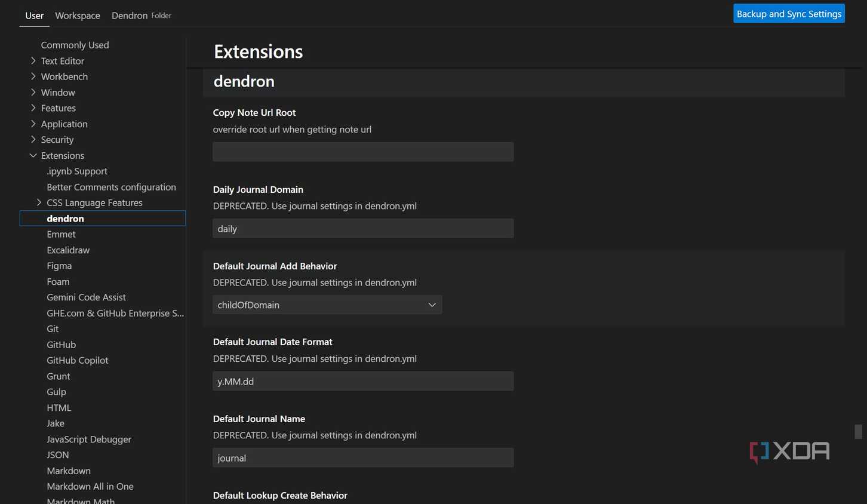Click the Daily Journal Domain input
This screenshot has width=867, height=504.
tap(363, 228)
